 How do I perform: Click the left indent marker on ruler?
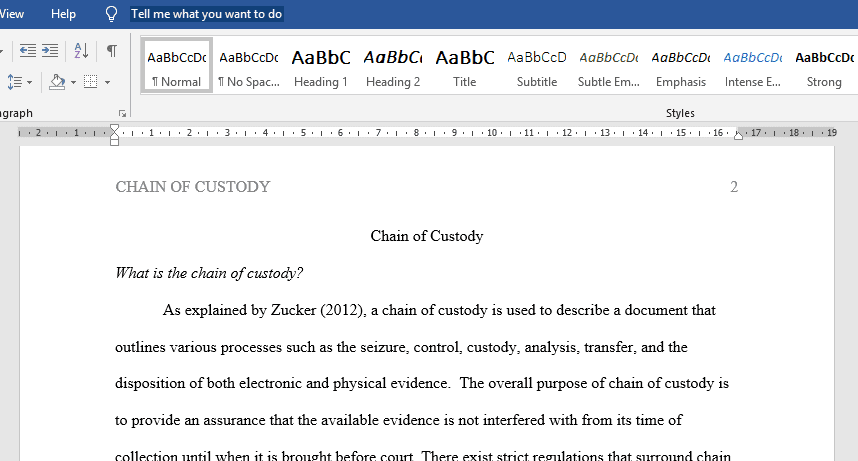114,140
